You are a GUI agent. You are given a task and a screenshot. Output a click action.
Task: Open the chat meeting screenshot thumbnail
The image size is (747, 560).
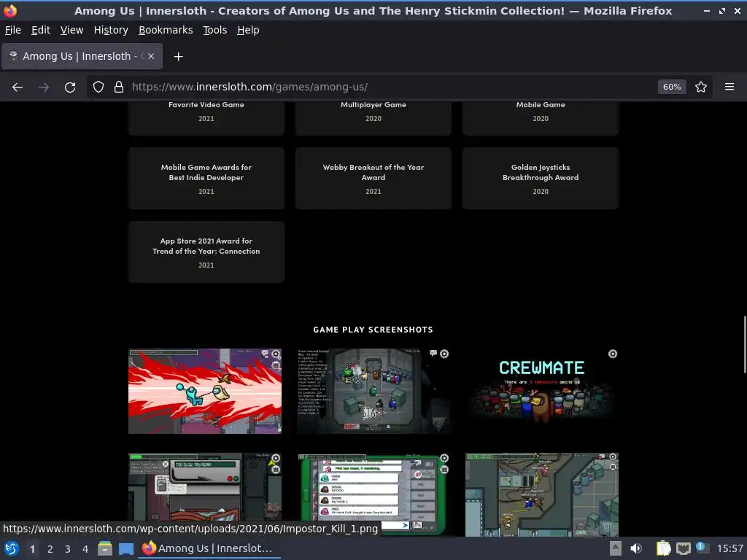click(373, 494)
